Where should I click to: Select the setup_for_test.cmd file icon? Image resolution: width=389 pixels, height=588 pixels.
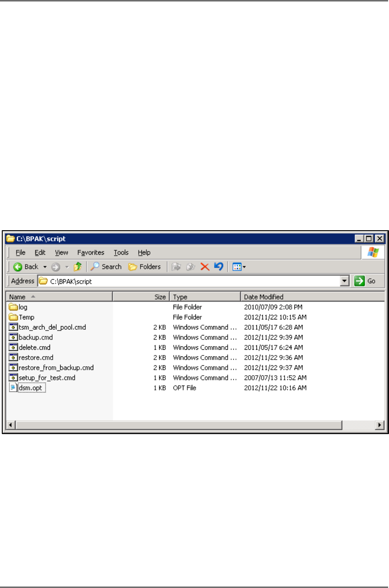[x=13, y=378]
